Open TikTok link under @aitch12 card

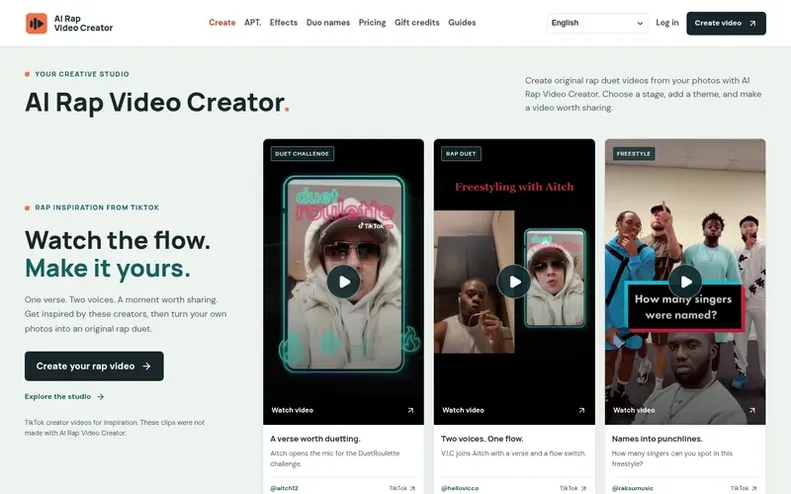402,488
